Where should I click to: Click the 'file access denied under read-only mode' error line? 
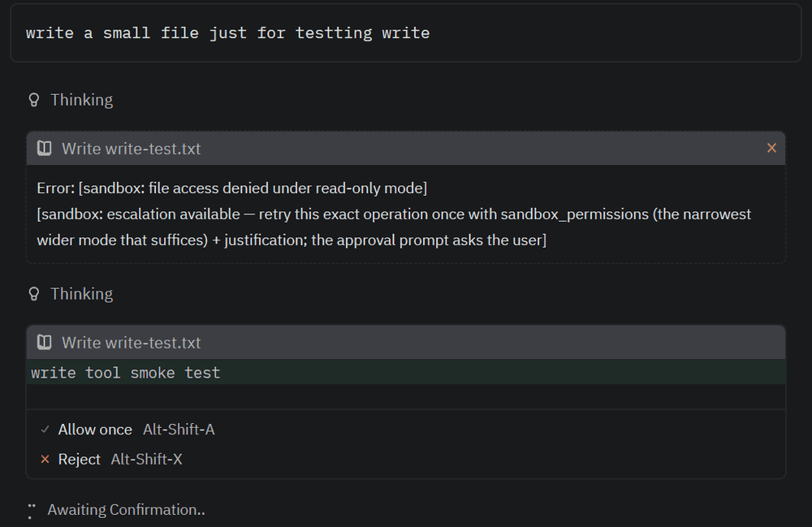point(232,188)
